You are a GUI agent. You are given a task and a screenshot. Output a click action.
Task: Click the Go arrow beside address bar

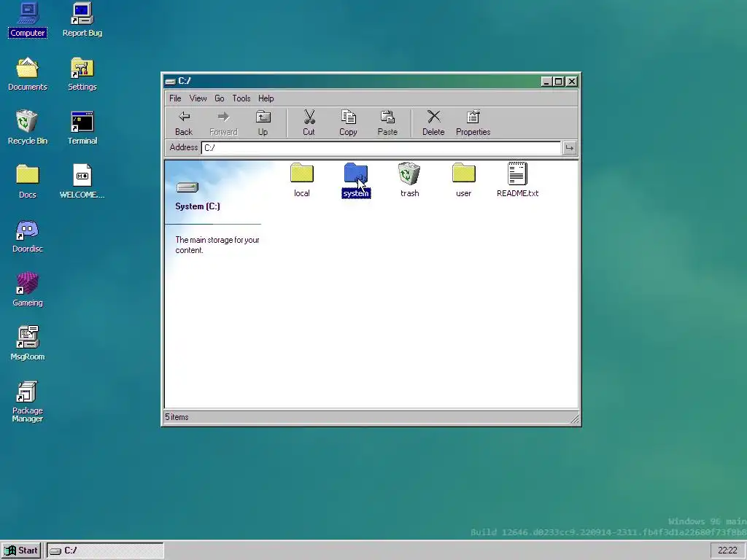coord(569,147)
